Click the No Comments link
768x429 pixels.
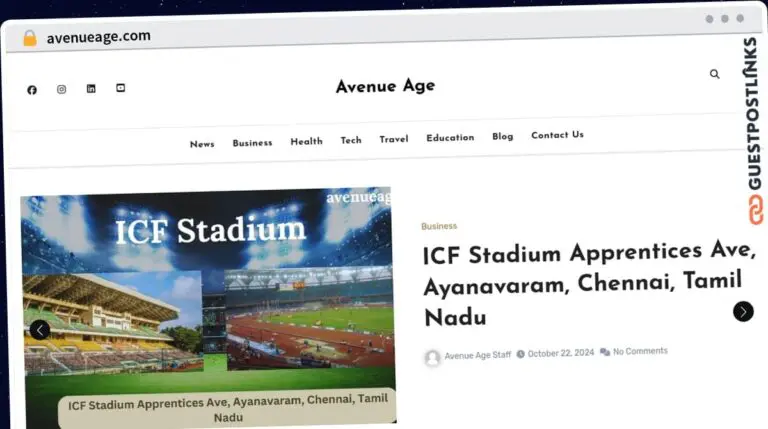click(639, 351)
